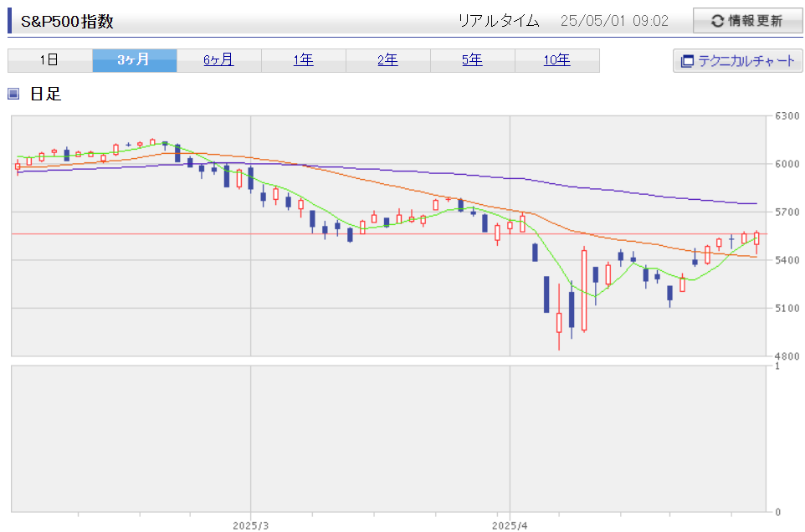This screenshot has width=805, height=532.
Task: Open the 2年 chart range
Action: pyautogui.click(x=388, y=60)
